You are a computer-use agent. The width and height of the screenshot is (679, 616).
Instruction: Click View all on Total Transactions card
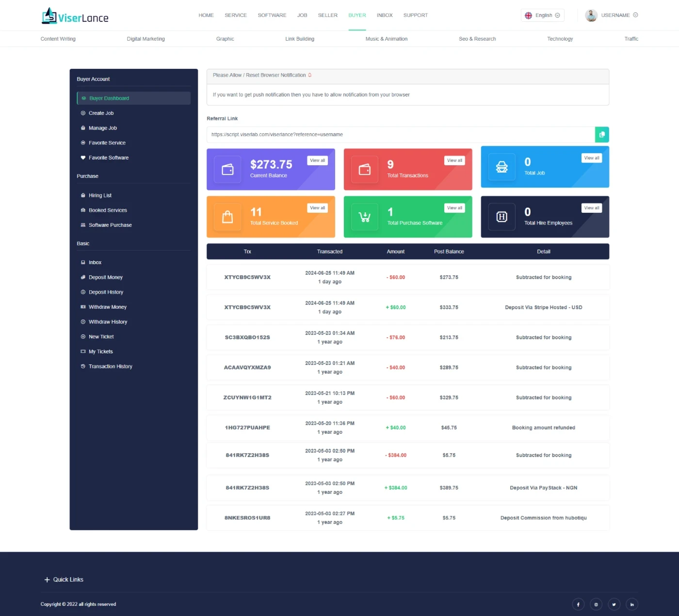[454, 160]
